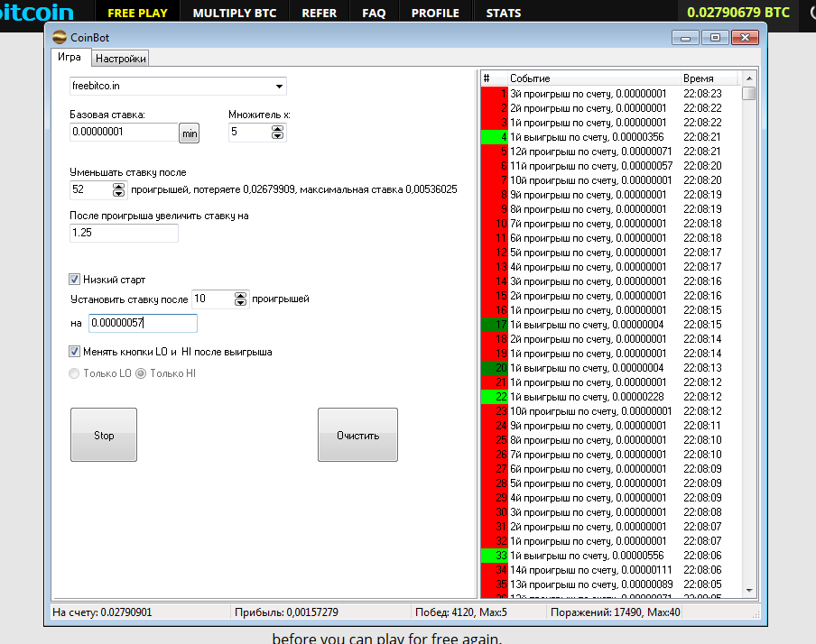Screen dimensions: 816x644
Task: Focus the Множитель x number field
Action: (250, 132)
